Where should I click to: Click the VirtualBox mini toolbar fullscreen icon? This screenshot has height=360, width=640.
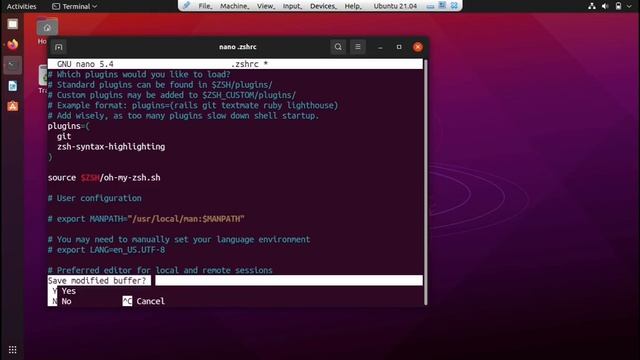[x=442, y=6]
